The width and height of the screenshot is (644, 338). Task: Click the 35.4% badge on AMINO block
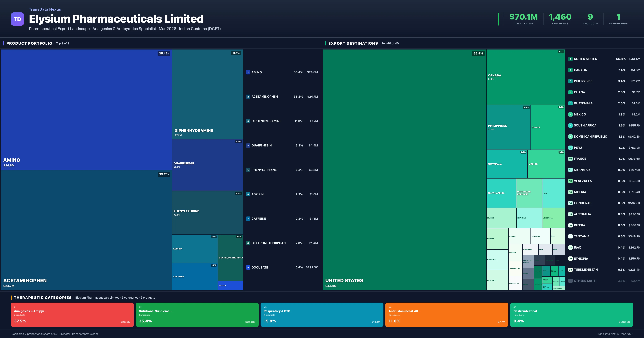[x=164, y=54]
